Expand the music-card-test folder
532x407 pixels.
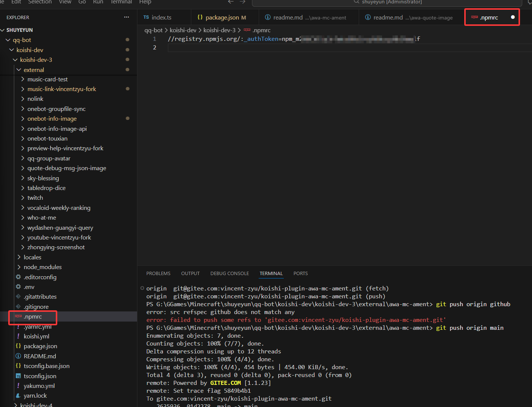pyautogui.click(x=47, y=79)
